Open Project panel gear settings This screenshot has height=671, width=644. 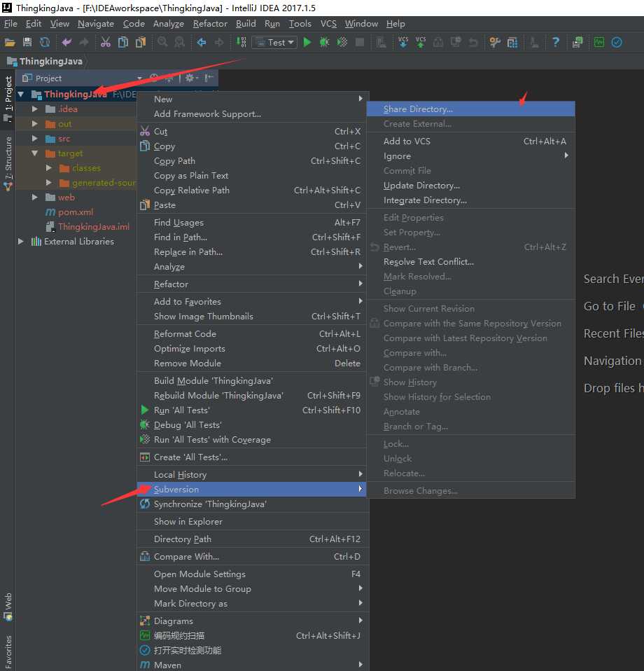coord(190,78)
